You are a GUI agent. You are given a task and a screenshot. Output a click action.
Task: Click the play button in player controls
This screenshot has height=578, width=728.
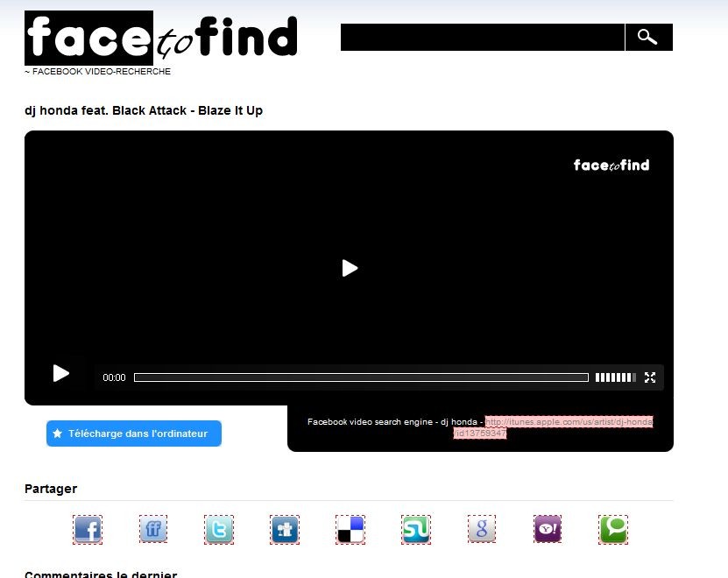(60, 373)
